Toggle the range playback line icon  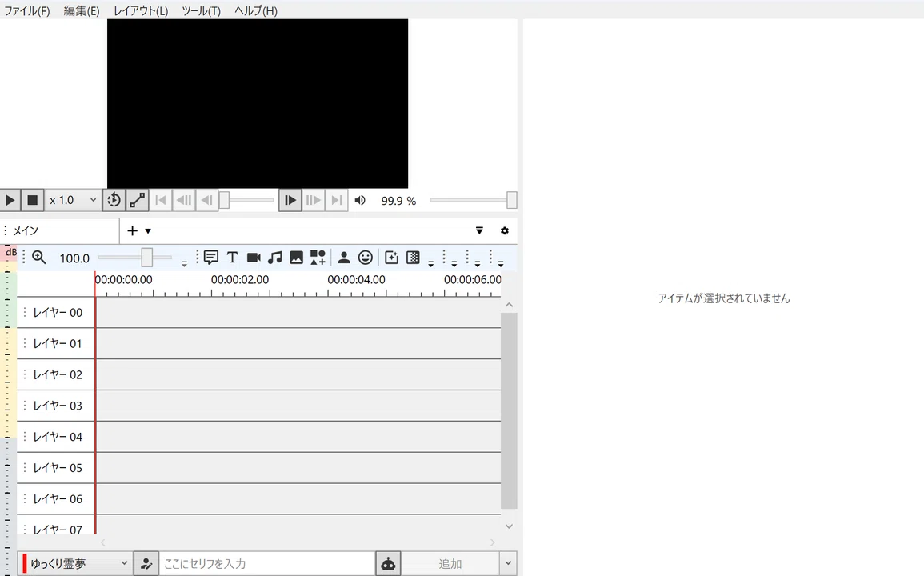coord(138,201)
